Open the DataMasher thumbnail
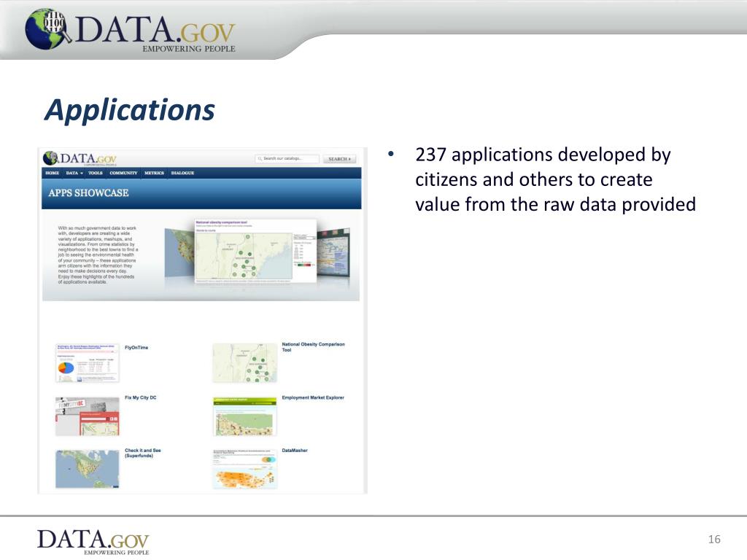747x560 pixels. 244,469
